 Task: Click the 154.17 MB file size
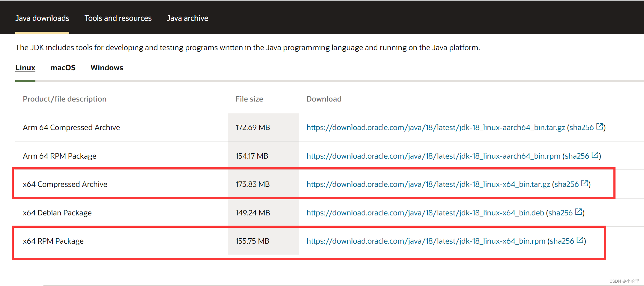[x=252, y=156]
